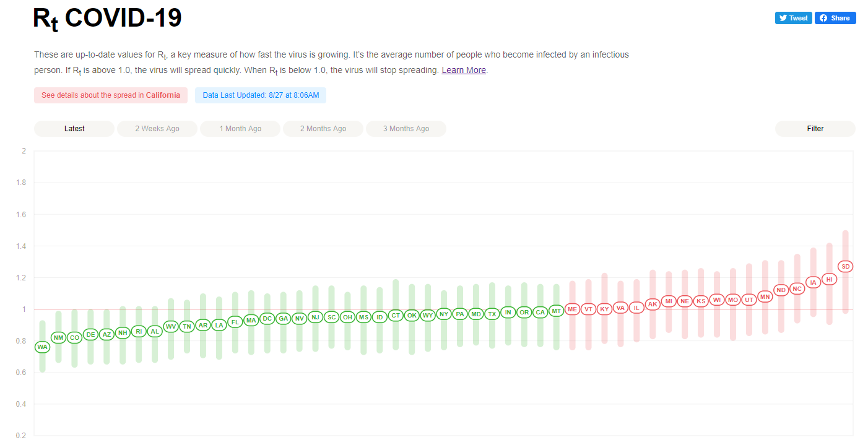This screenshot has width=868, height=445.
Task: Select the ME state marker
Action: pyautogui.click(x=573, y=309)
